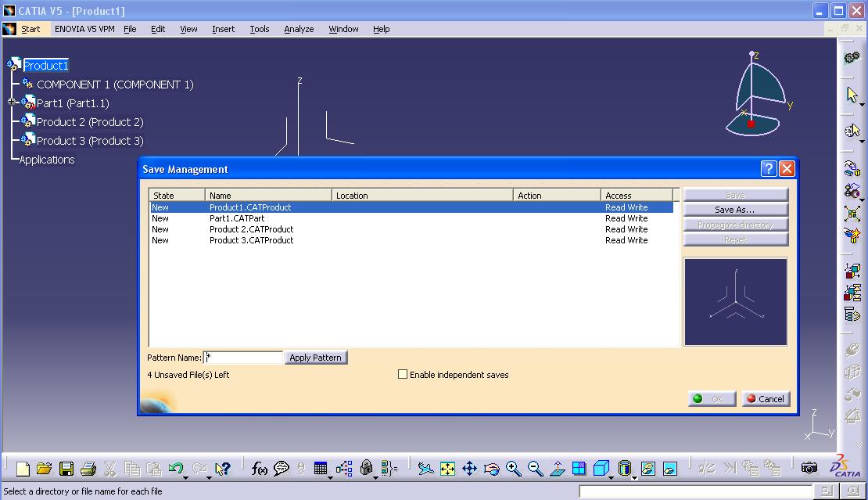Click the Select arrow tool in right toolbar

(x=852, y=95)
